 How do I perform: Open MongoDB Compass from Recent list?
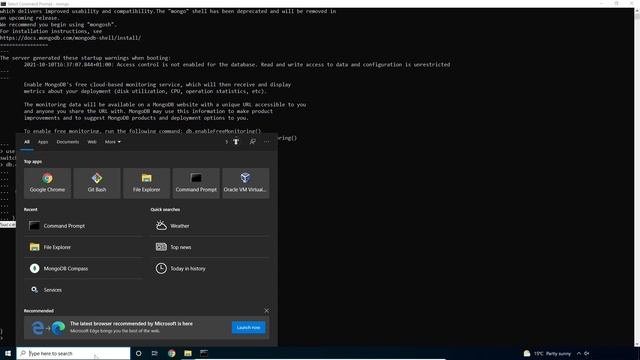(84, 268)
